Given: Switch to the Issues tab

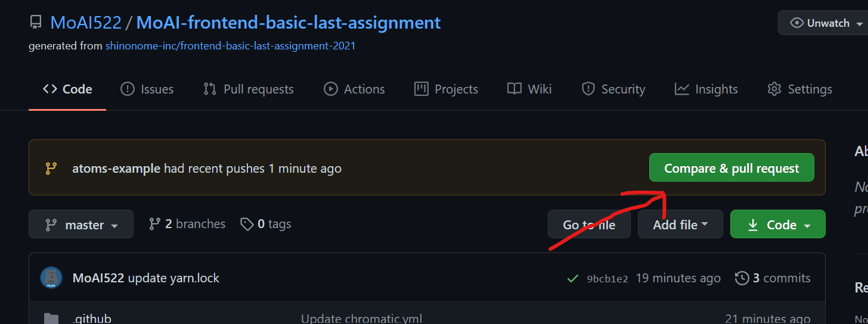Looking at the screenshot, I should click(147, 89).
